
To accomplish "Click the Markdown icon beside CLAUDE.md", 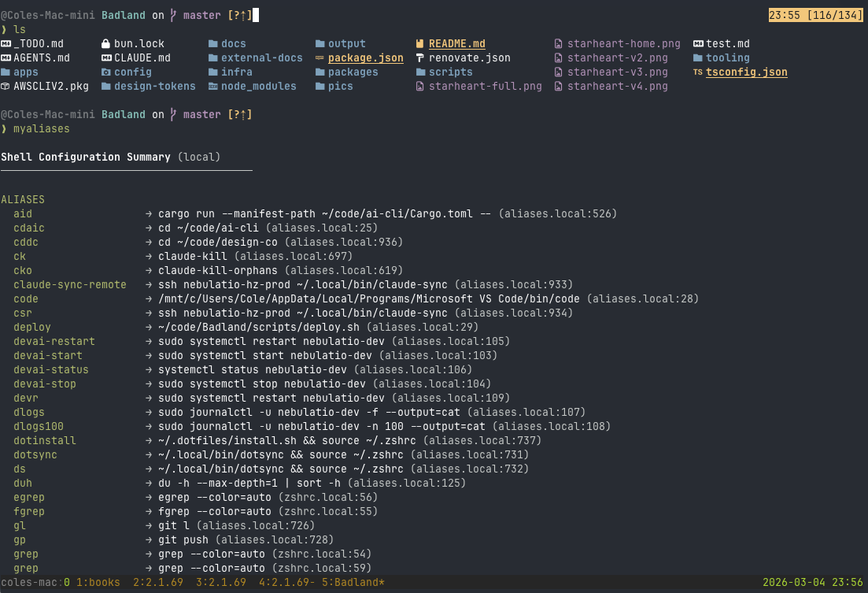I will coord(105,57).
